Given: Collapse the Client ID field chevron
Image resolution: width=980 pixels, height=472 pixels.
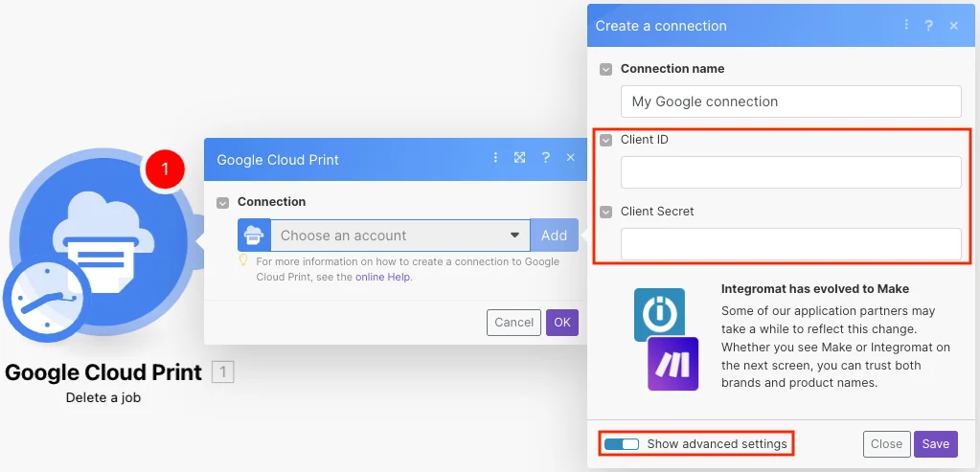Looking at the screenshot, I should (605, 141).
